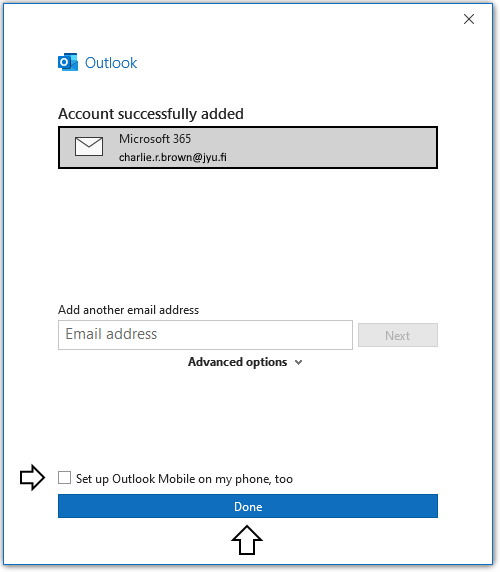The height and width of the screenshot is (572, 500).
Task: Click the upward arrow below the Done button
Action: pyautogui.click(x=247, y=540)
